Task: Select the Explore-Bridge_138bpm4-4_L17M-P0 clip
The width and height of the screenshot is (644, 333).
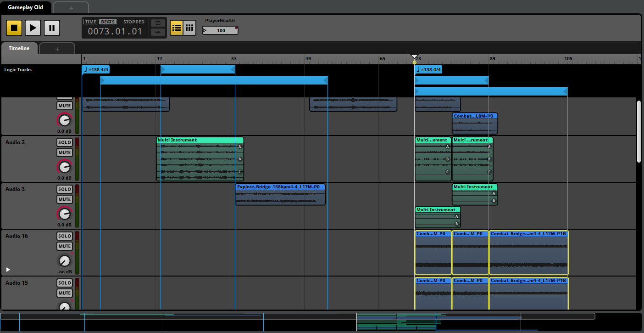Action: click(280, 194)
